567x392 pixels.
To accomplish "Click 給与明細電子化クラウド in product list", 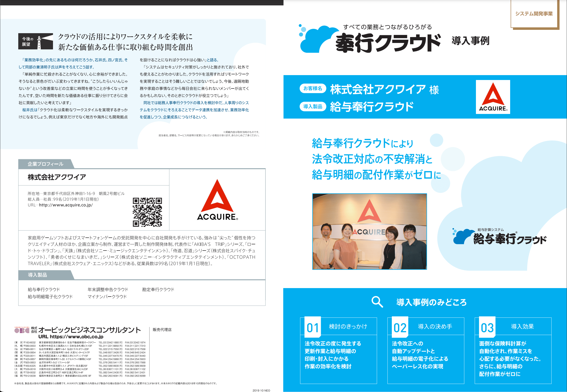I will pos(50,297).
